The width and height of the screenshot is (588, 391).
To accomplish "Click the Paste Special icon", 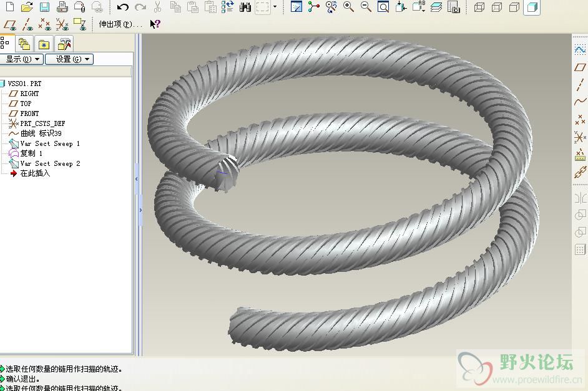I will point(210,7).
